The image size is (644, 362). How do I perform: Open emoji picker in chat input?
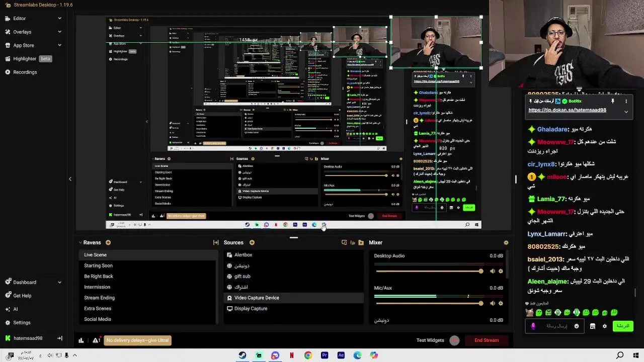click(577, 326)
